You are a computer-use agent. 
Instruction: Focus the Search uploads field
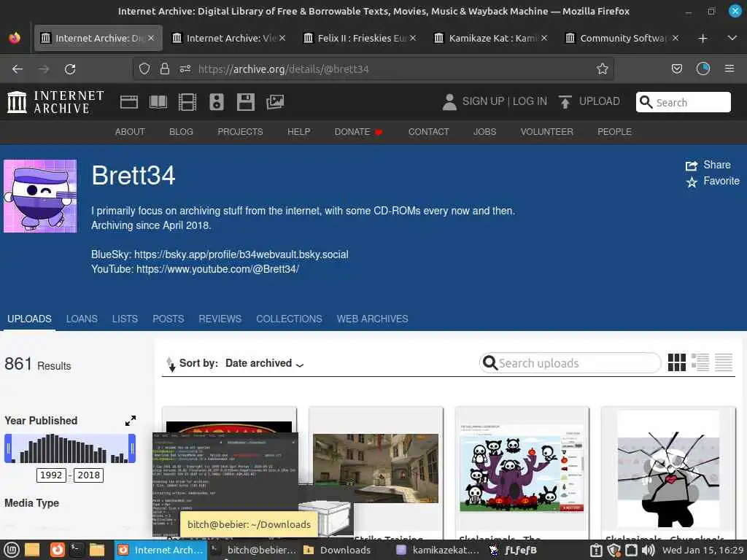[570, 363]
